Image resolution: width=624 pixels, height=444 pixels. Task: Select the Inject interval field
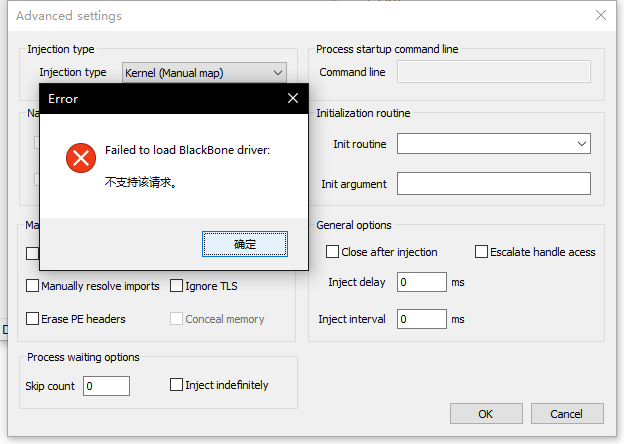421,319
